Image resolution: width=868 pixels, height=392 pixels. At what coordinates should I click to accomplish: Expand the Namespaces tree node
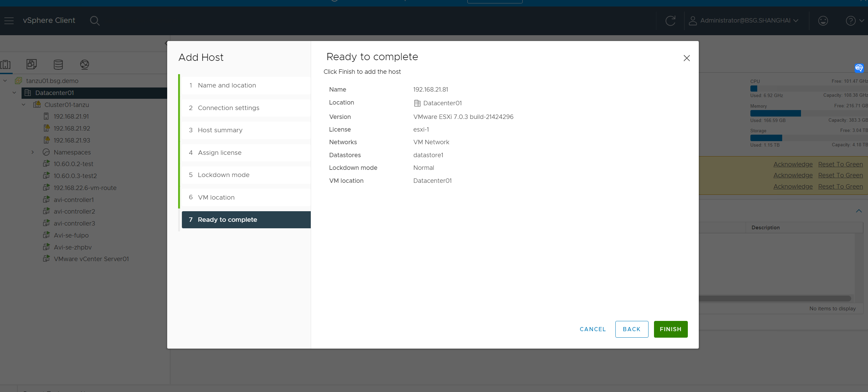[x=32, y=152]
